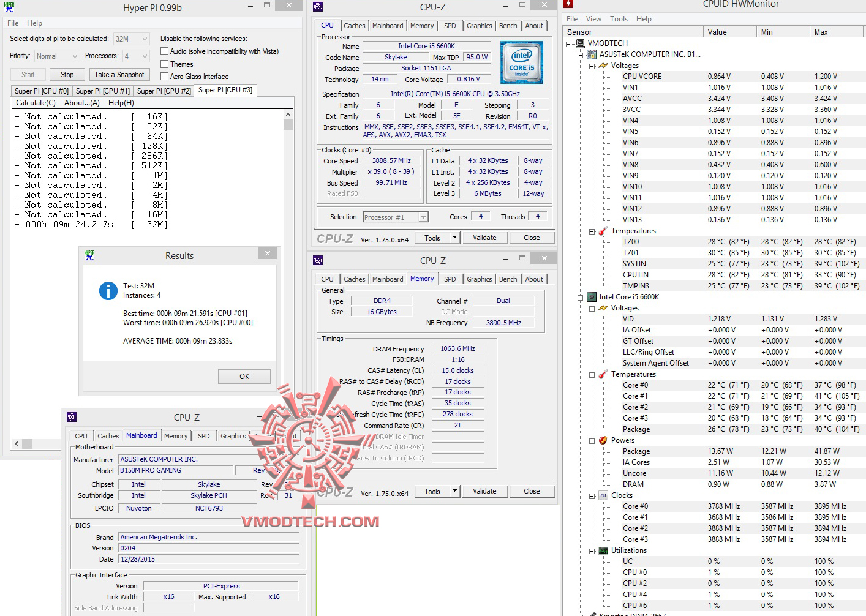Click the blue info icon in Results dialog
The height and width of the screenshot is (616, 866).
[108, 291]
